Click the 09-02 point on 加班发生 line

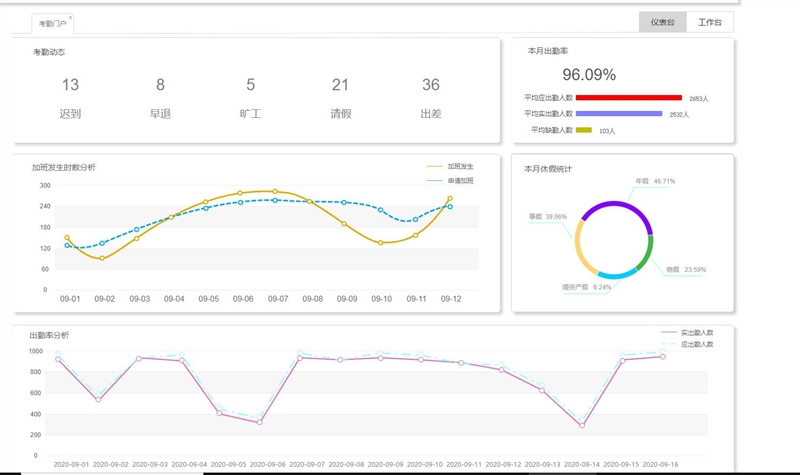[x=101, y=258]
